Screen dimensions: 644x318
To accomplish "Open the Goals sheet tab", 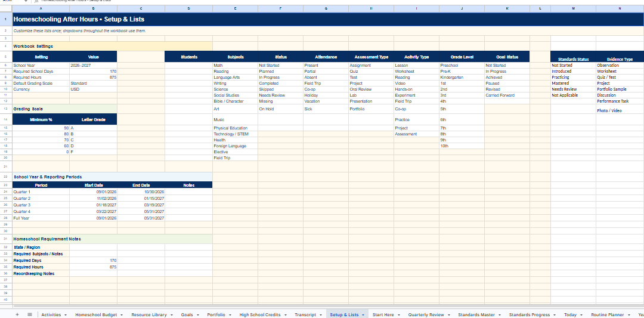I will (x=187, y=314).
